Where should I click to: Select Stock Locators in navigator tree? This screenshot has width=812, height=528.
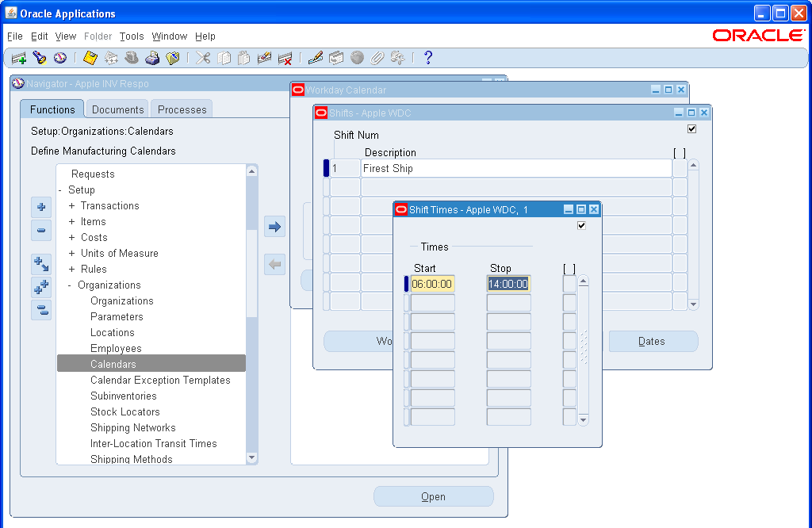124,411
